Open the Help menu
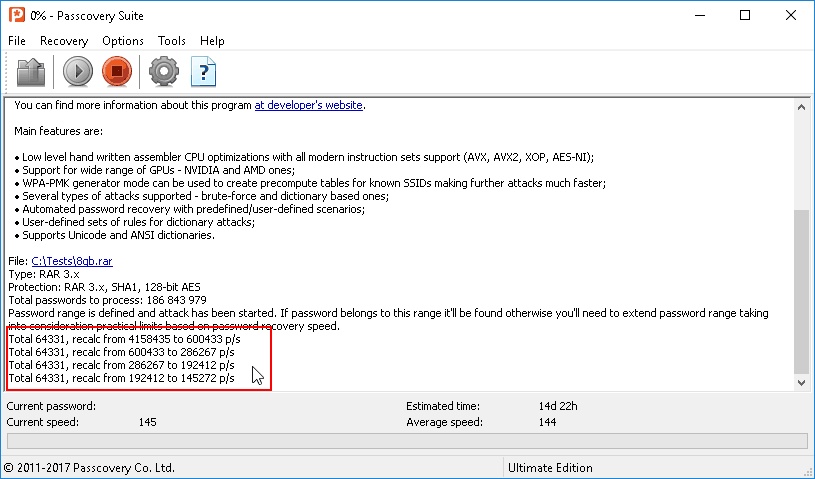This screenshot has width=815, height=479. point(212,41)
